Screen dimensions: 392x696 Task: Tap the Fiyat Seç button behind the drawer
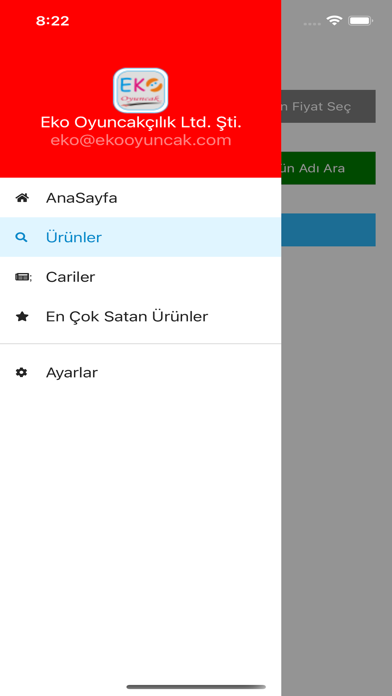(x=329, y=107)
